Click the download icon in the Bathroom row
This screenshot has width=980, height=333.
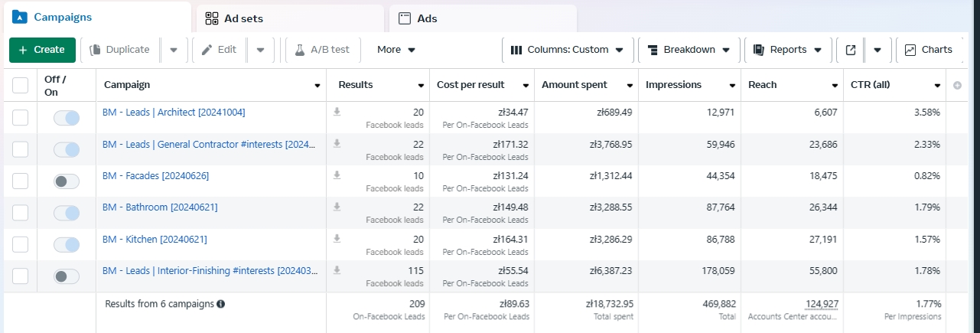337,207
